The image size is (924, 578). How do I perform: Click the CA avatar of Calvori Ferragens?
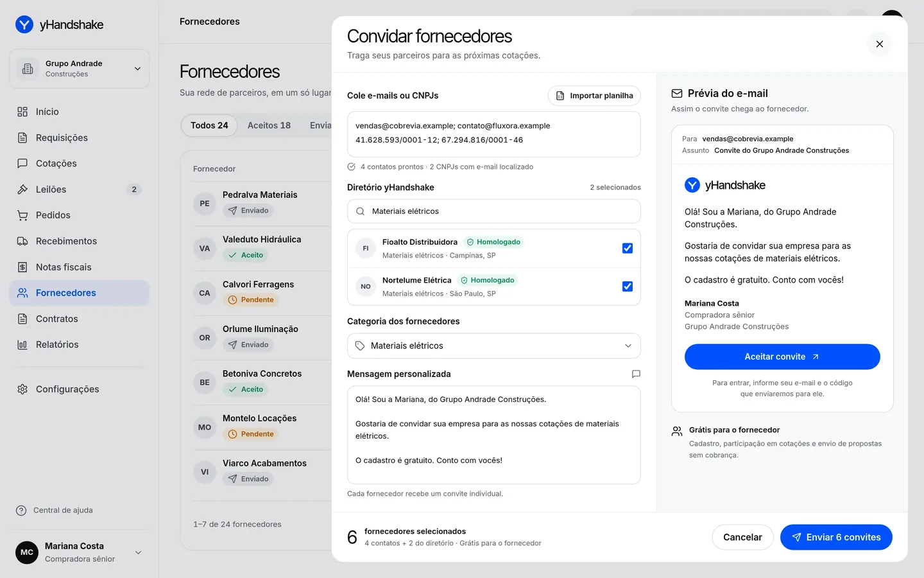[x=205, y=293]
